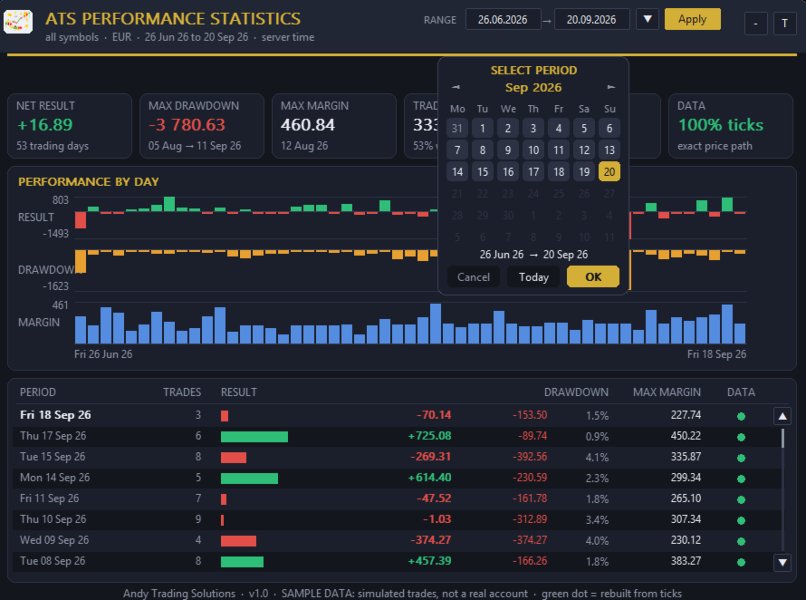Go to next month in calendar
The image size is (806, 600).
pos(611,87)
